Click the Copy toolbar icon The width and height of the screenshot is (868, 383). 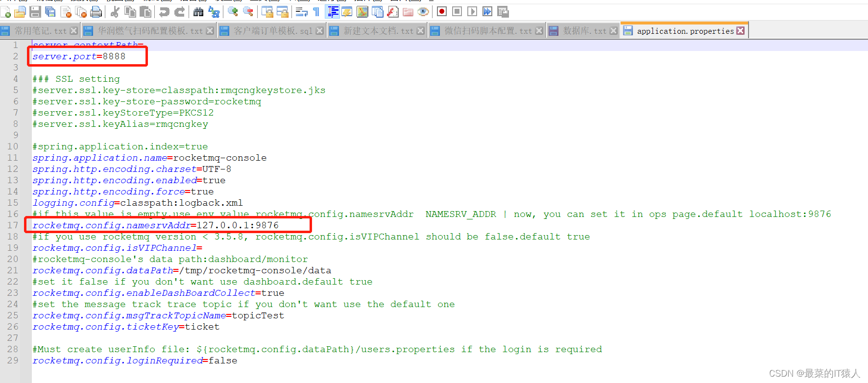[130, 12]
